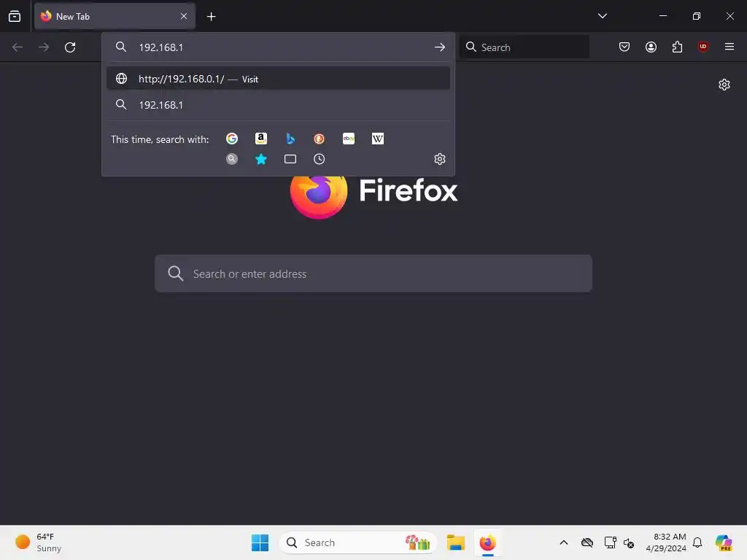Search this time with Amazon
Viewport: 747px width, 560px height.
pos(261,139)
